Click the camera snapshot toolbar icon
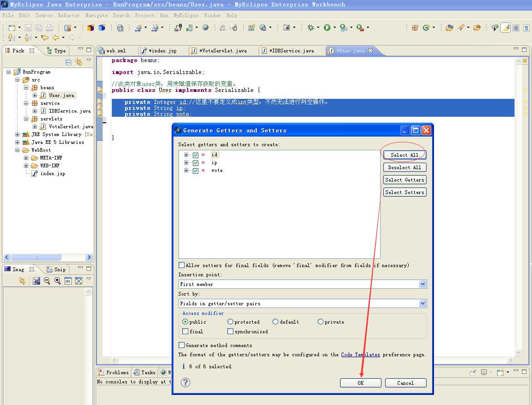Image resolution: width=532 pixels, height=405 pixels. click(x=287, y=28)
